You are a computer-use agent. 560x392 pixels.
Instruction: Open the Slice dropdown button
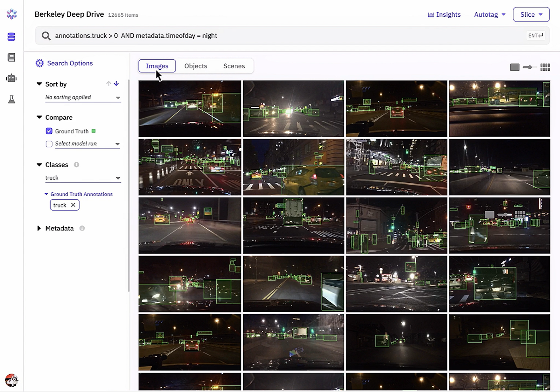coord(531,15)
